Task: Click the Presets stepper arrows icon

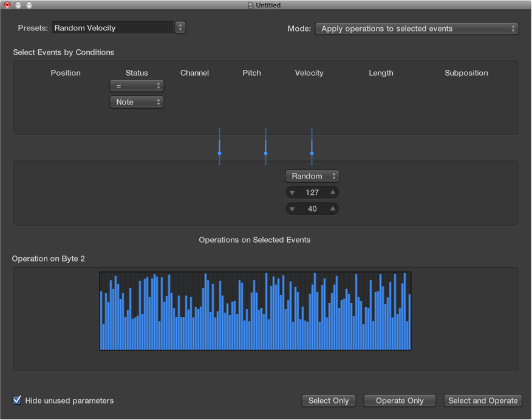Action: coord(180,28)
